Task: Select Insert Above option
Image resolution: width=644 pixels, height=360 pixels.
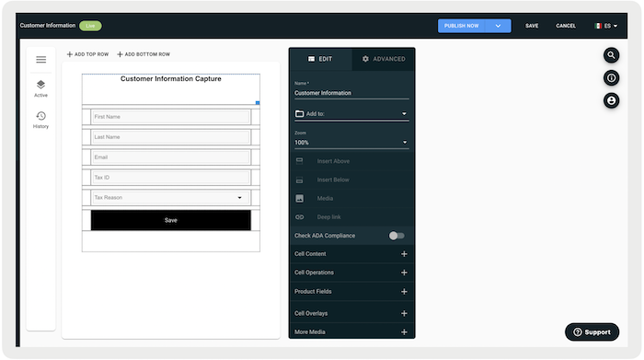Action: pyautogui.click(x=351, y=161)
